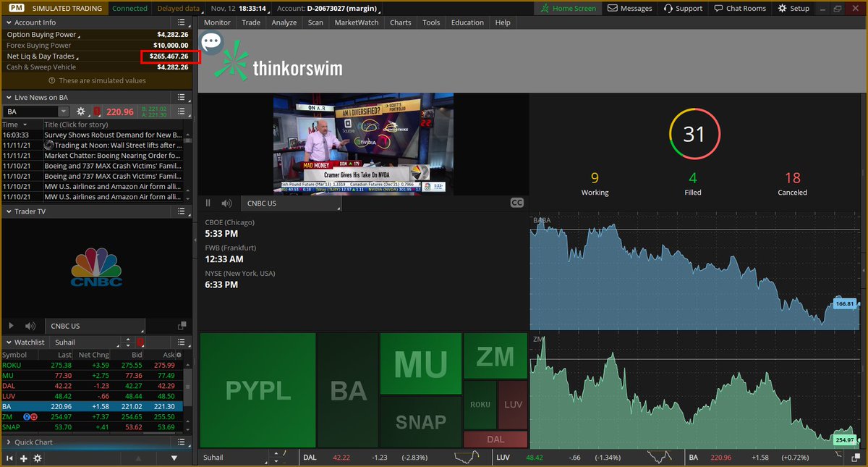Select the ZM row in watchlist
The image size is (868, 467).
91,416
